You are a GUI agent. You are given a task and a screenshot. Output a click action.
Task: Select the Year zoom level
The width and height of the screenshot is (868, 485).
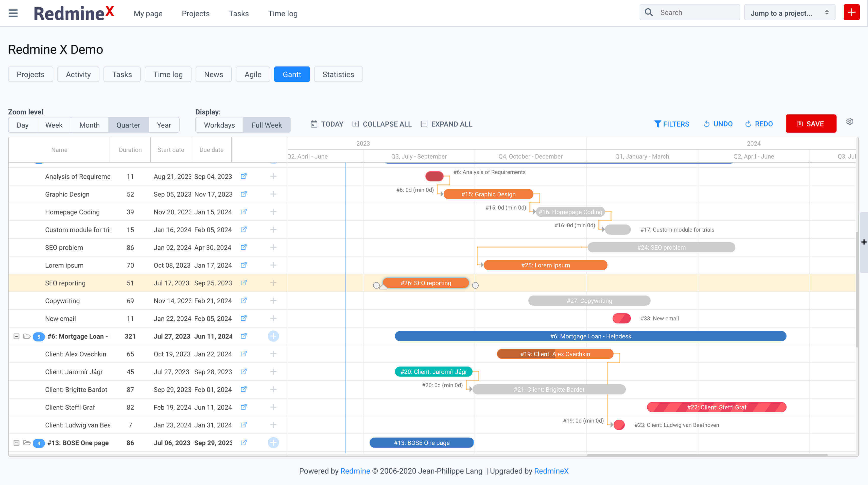164,125
